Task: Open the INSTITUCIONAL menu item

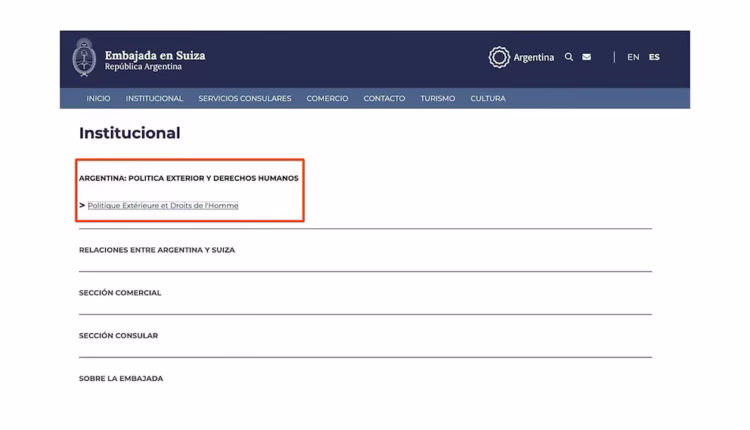Action: coord(154,98)
